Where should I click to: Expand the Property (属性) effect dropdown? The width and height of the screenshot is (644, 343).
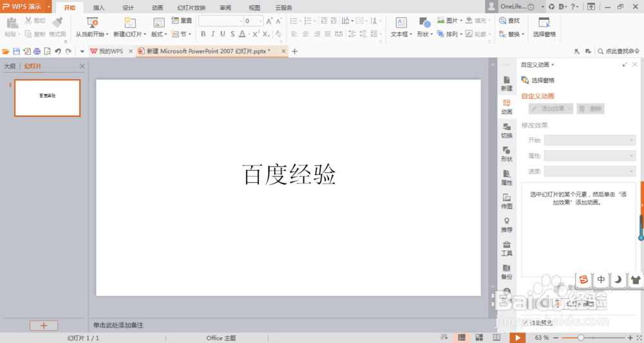coord(631,156)
